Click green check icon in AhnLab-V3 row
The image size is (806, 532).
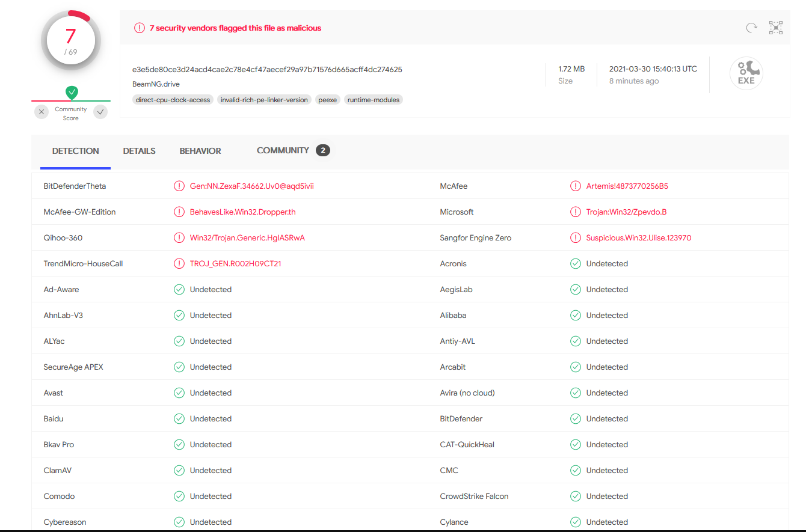point(179,316)
